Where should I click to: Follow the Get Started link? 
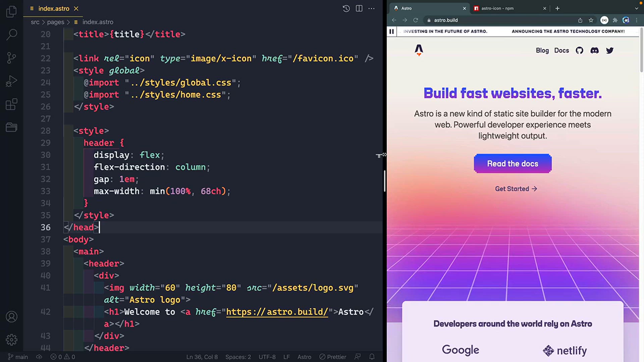516,189
